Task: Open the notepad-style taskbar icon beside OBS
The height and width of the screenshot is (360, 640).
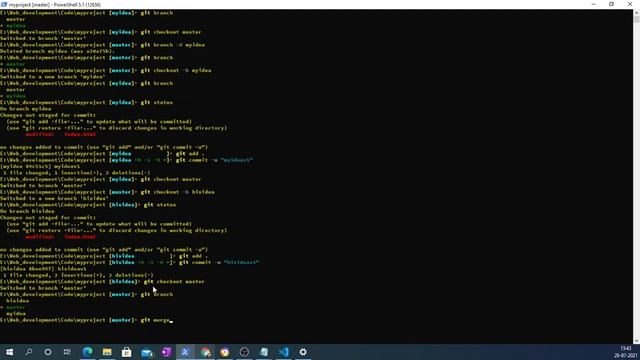Action: coord(264,352)
